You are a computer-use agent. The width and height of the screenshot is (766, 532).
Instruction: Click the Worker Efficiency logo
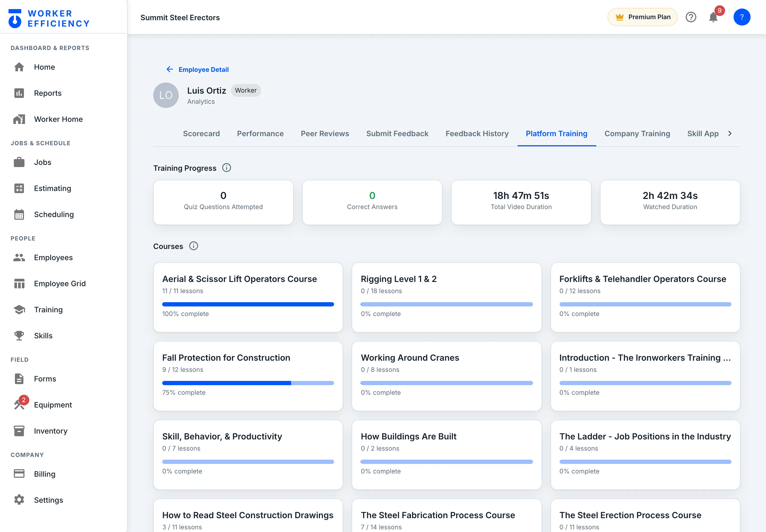point(49,18)
